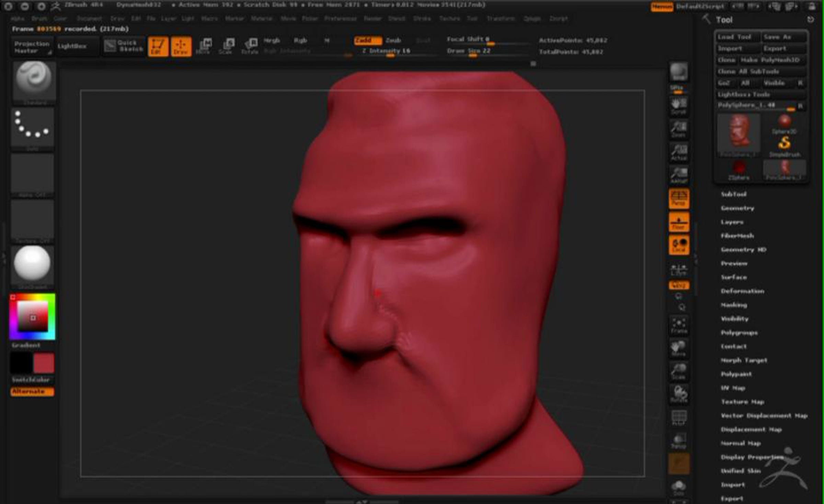Click the Make PolyMesh3D button
This screenshot has height=504, width=824.
pyautogui.click(x=770, y=60)
